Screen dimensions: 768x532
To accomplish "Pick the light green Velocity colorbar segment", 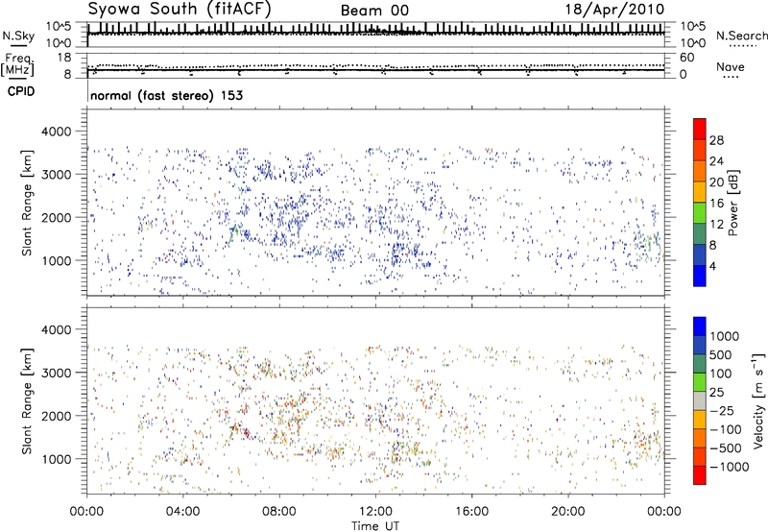I will click(x=700, y=382).
